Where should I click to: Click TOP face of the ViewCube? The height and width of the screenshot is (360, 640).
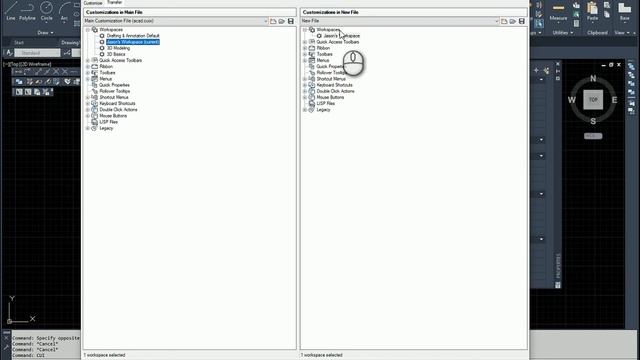point(593,100)
